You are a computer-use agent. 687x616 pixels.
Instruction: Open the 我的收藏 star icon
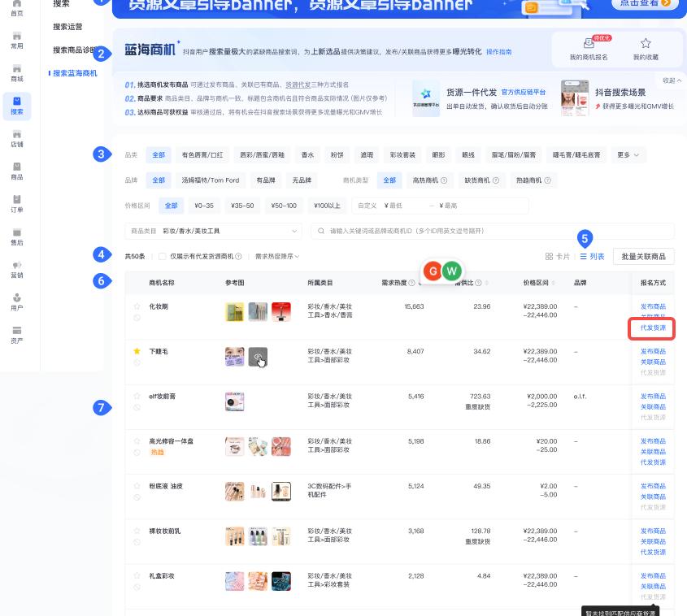[x=646, y=43]
